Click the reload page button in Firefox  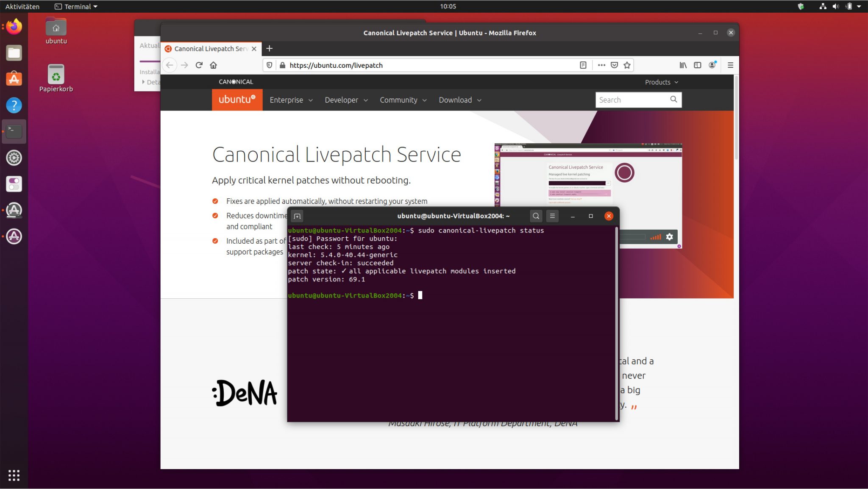(199, 65)
